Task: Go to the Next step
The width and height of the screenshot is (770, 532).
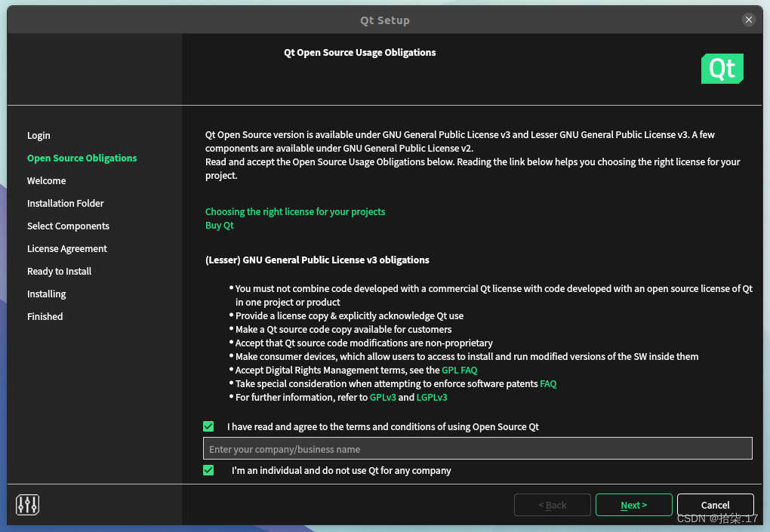Action: [633, 505]
